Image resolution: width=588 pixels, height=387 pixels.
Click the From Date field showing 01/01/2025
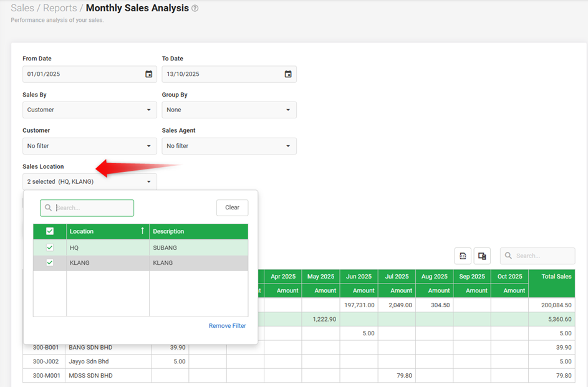[x=90, y=74]
